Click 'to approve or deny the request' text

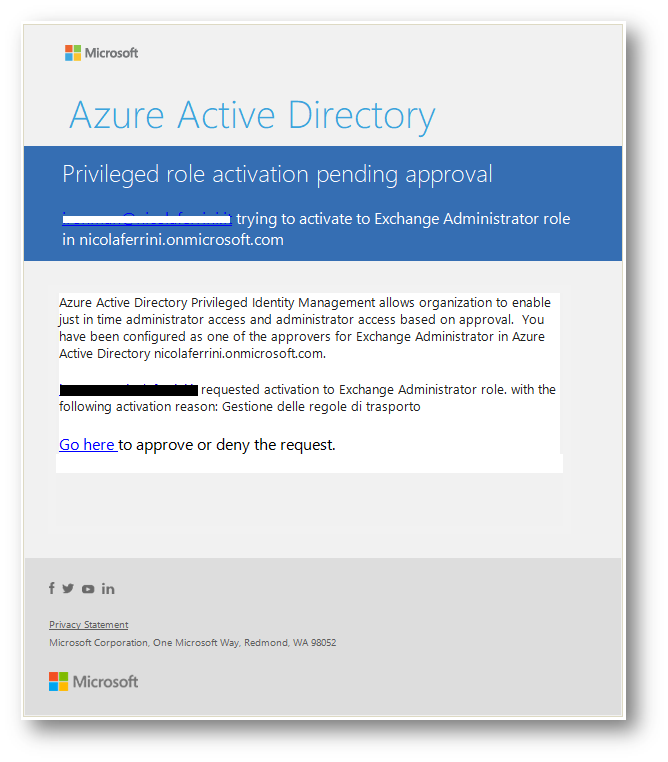coord(227,445)
